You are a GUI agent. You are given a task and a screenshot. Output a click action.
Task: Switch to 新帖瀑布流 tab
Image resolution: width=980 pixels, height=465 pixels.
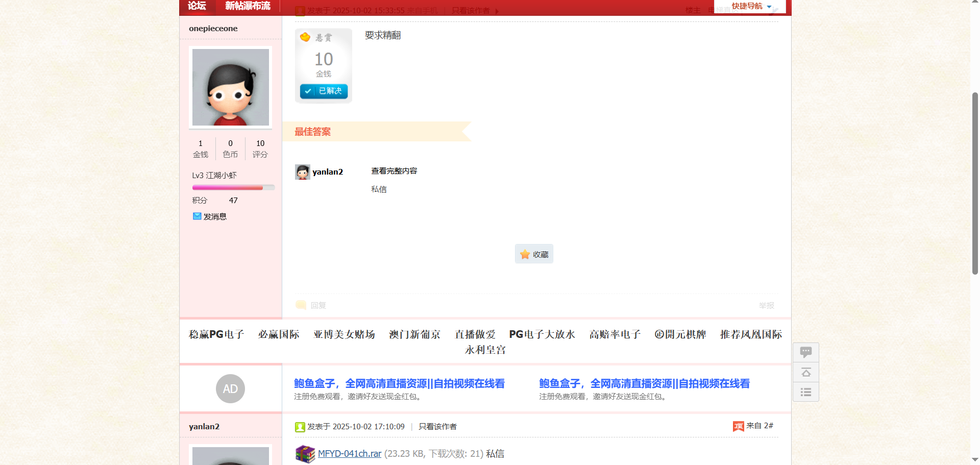(x=248, y=6)
